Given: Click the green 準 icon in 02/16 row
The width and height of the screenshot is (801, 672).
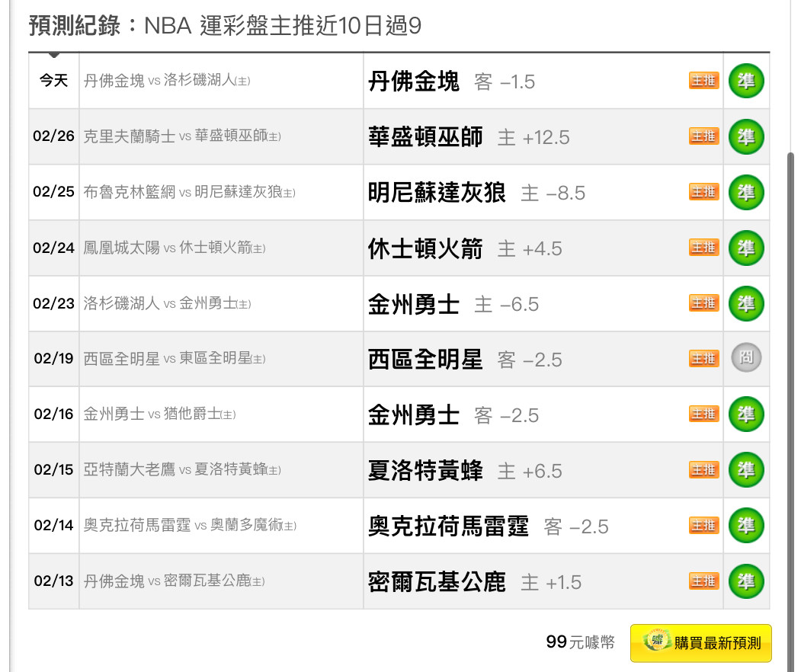Looking at the screenshot, I should point(746,414).
